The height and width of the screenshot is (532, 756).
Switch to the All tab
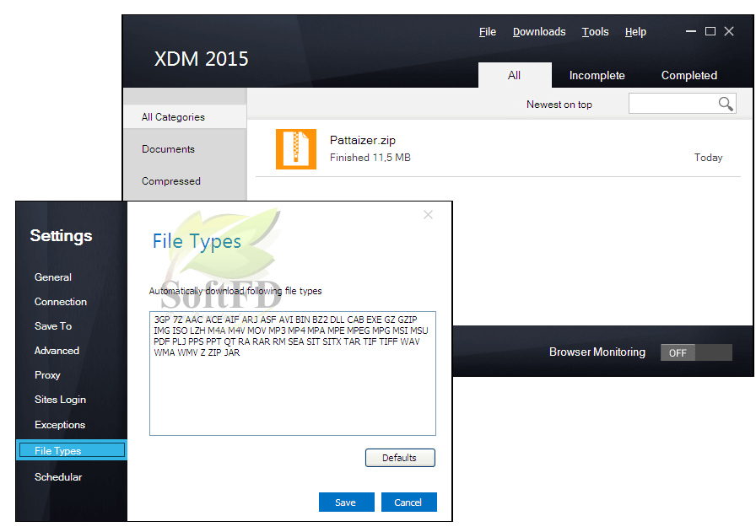click(x=515, y=75)
